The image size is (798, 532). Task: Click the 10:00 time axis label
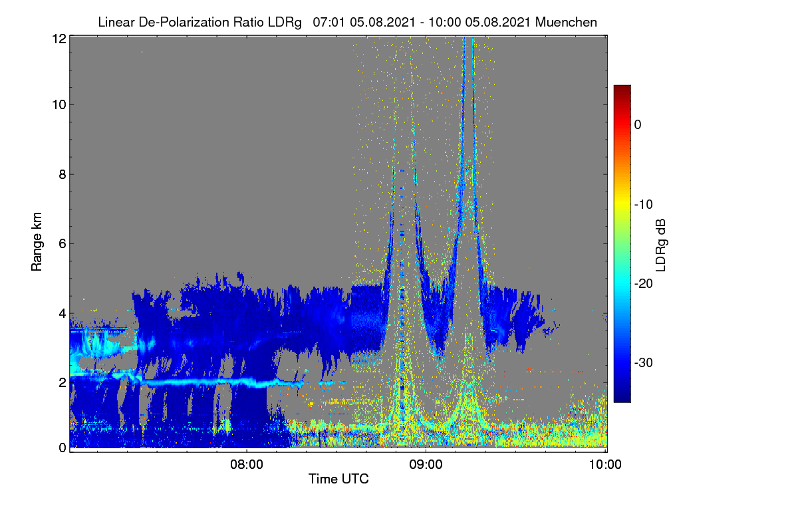click(605, 465)
